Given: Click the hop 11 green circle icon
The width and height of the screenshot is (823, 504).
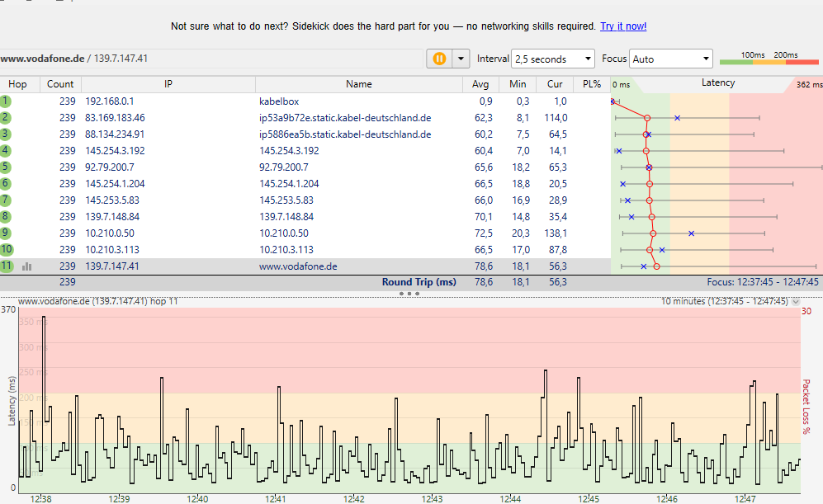Looking at the screenshot, I should pyautogui.click(x=7, y=266).
